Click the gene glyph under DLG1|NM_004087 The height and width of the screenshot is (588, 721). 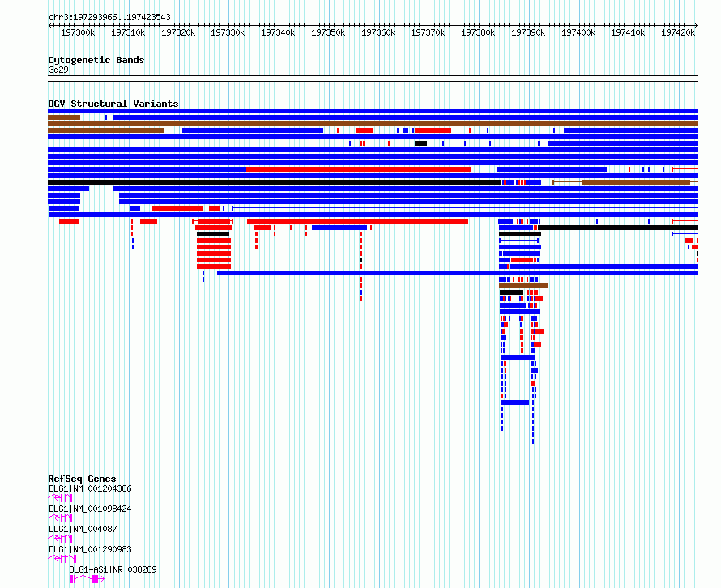pos(60,539)
